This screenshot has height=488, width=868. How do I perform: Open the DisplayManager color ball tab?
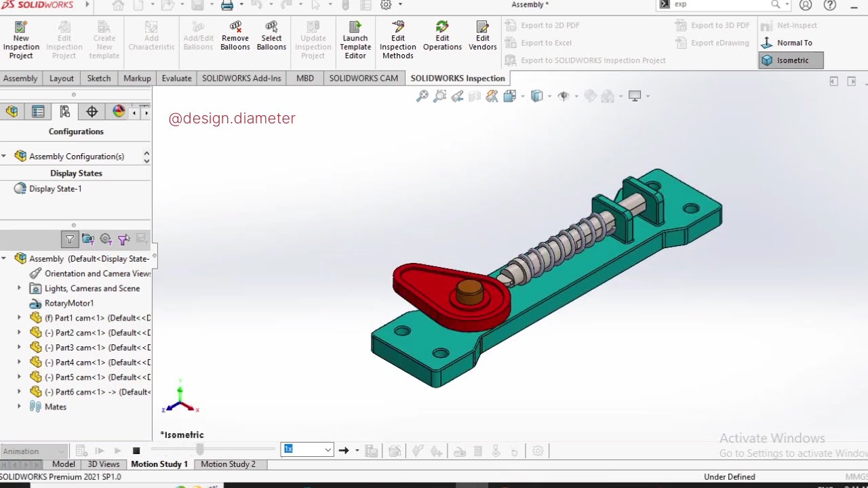pyautogui.click(x=119, y=112)
